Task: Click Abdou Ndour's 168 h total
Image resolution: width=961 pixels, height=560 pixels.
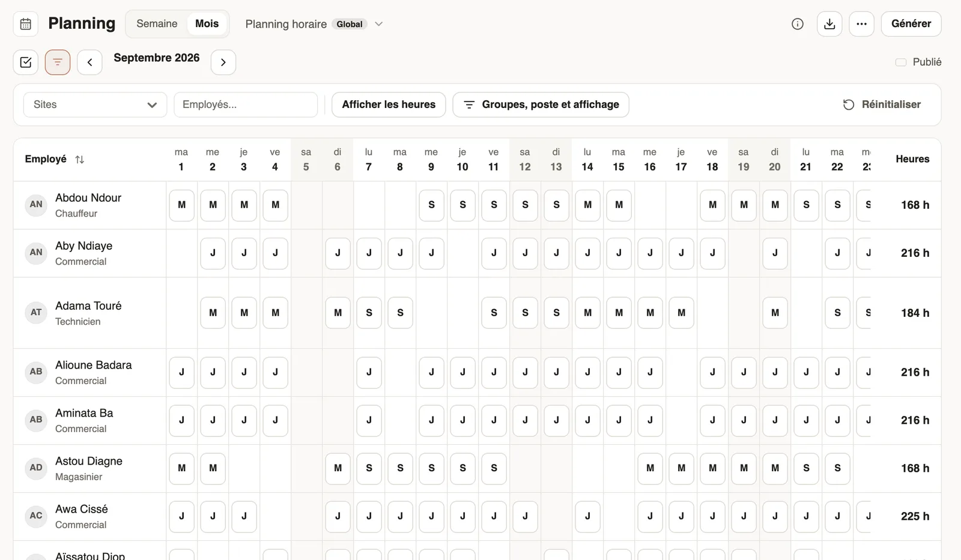Action: (x=915, y=205)
